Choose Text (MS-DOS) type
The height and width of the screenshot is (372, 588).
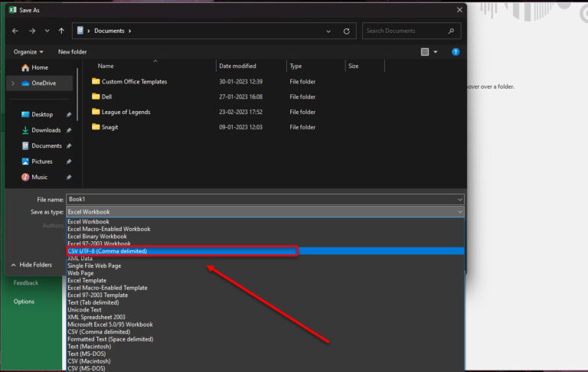[265, 354]
